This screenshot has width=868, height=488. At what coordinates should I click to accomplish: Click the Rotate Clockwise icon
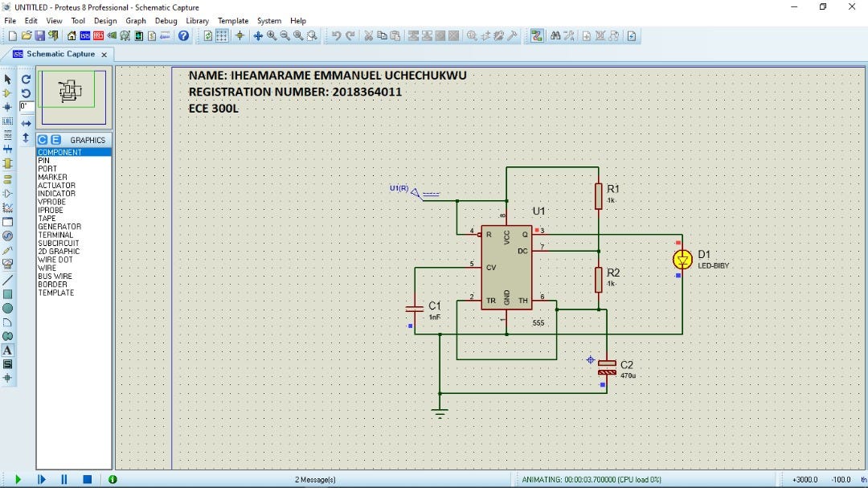(x=26, y=80)
